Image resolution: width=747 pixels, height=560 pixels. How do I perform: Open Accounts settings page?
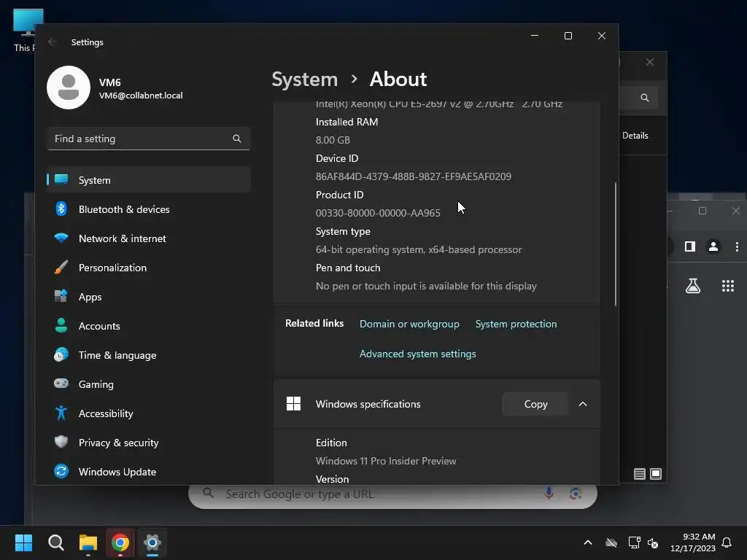point(149,326)
